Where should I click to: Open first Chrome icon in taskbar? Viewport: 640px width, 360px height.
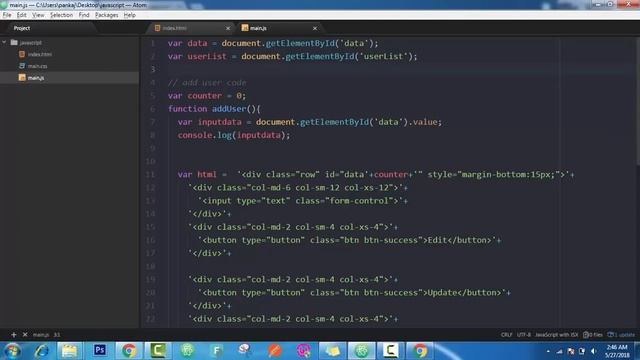click(x=129, y=351)
